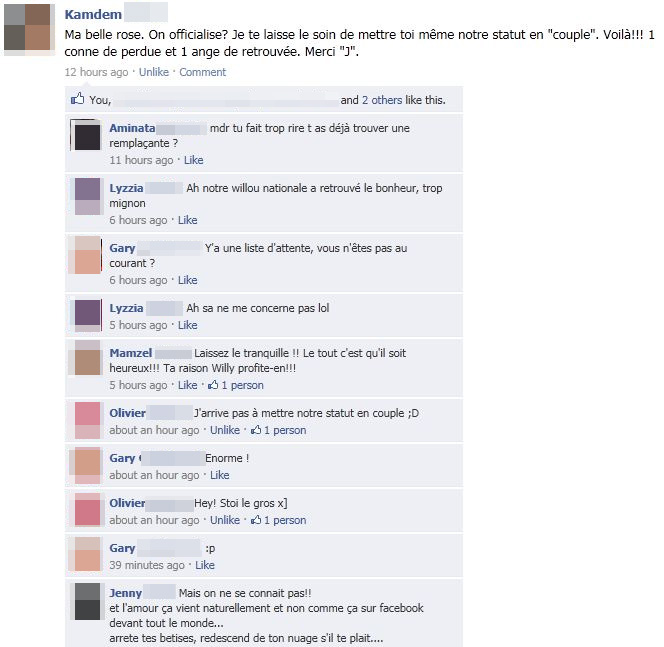The image size is (664, 647).
Task: Show the '2 others' who like this
Action: (x=382, y=100)
